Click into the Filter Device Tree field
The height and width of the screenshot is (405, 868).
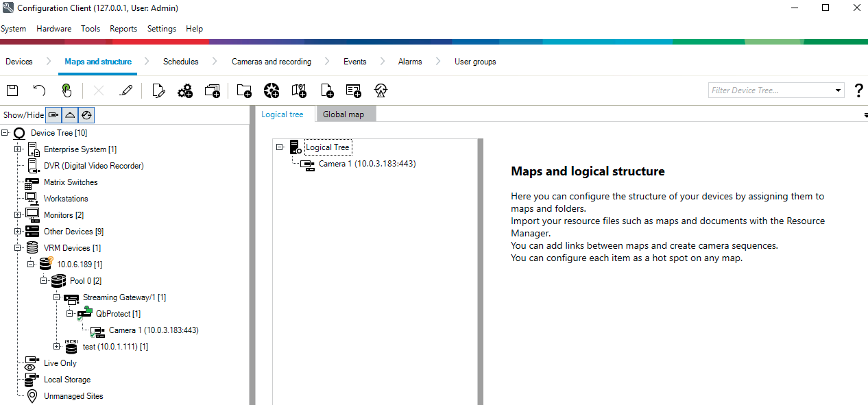(770, 90)
